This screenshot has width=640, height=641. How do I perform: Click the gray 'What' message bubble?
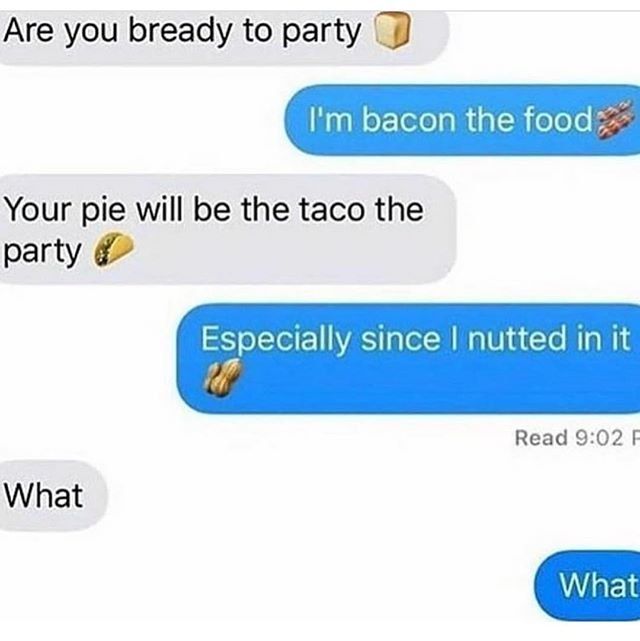(x=53, y=495)
